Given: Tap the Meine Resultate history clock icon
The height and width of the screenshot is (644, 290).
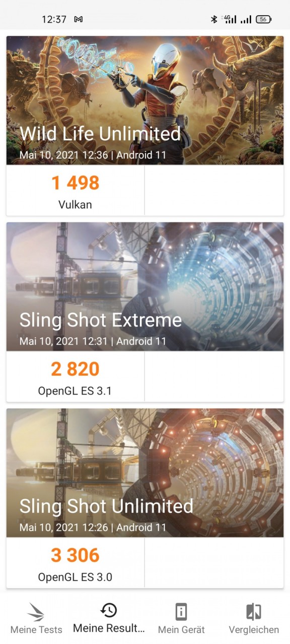Looking at the screenshot, I should tap(109, 610).
